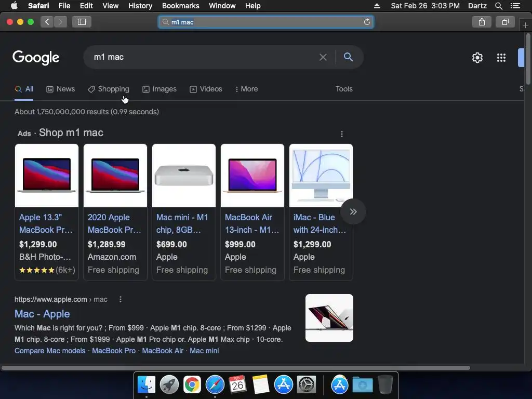
Task: Open the Safari Share button
Action: click(x=482, y=22)
